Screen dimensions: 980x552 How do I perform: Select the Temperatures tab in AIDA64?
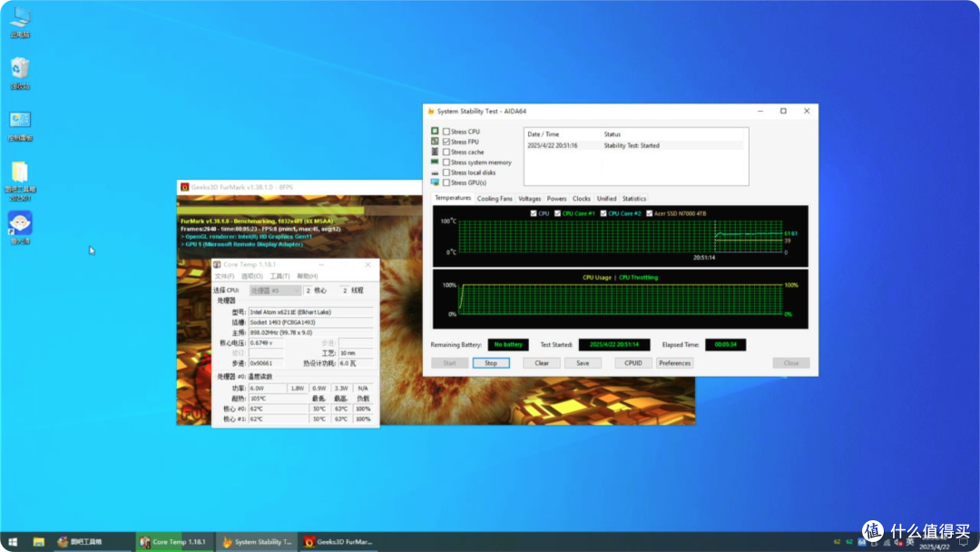453,198
